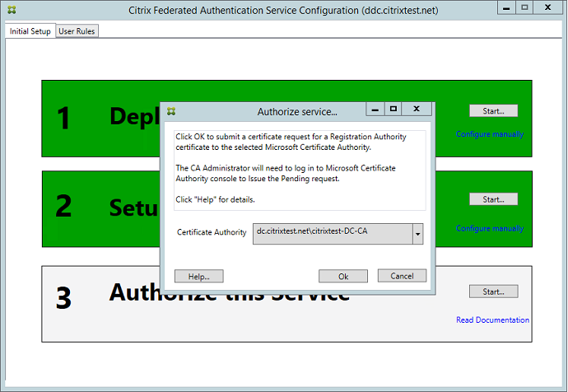
Task: Click the Citrix icon in Authorize service dialog
Action: point(171,111)
